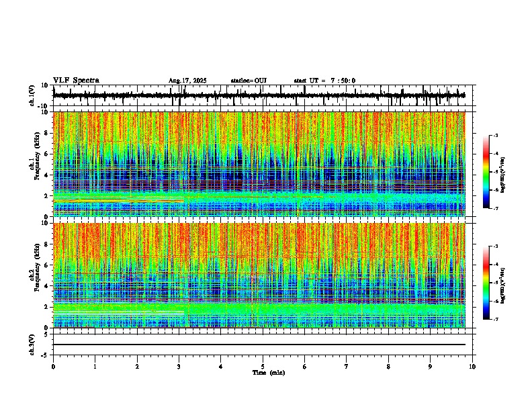This screenshot has width=532, height=411.
Task: Select the "Time (min)" axis label
Action: pos(269,373)
